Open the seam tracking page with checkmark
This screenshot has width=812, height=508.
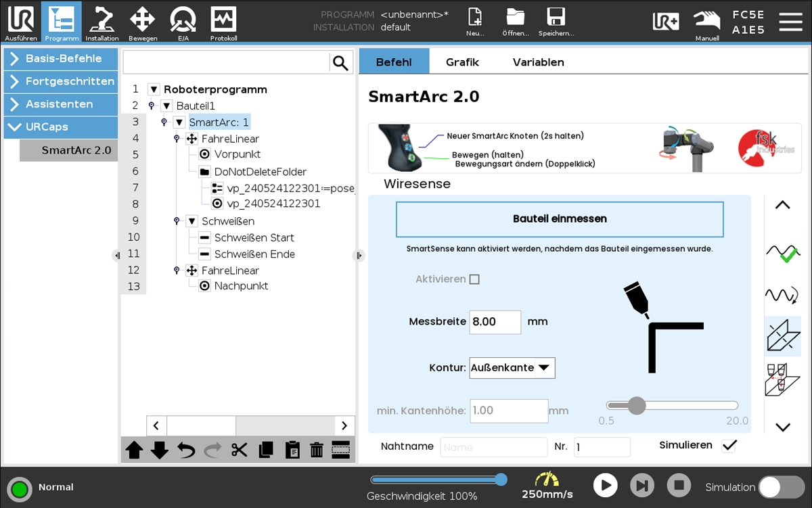click(x=783, y=253)
